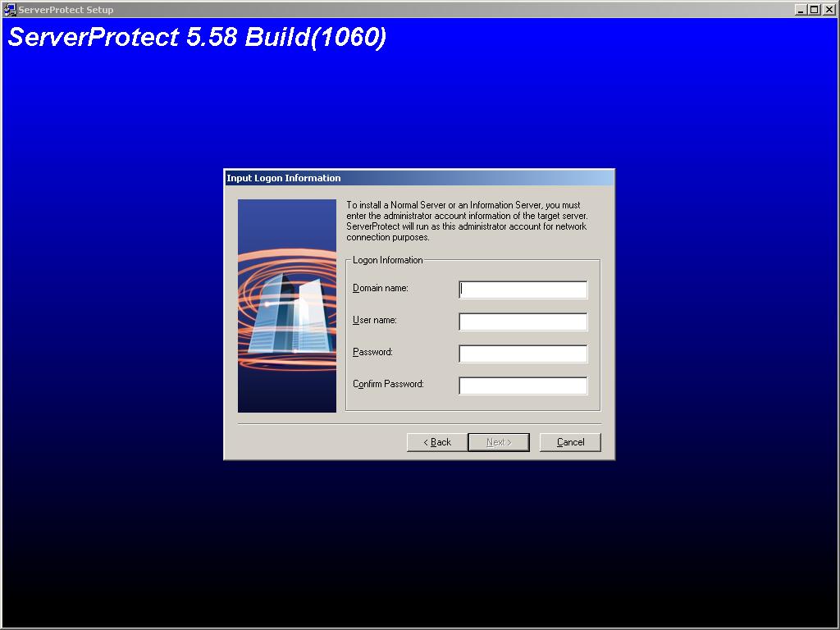Click inside the Password field
This screenshot has width=840, height=630.
click(x=523, y=353)
